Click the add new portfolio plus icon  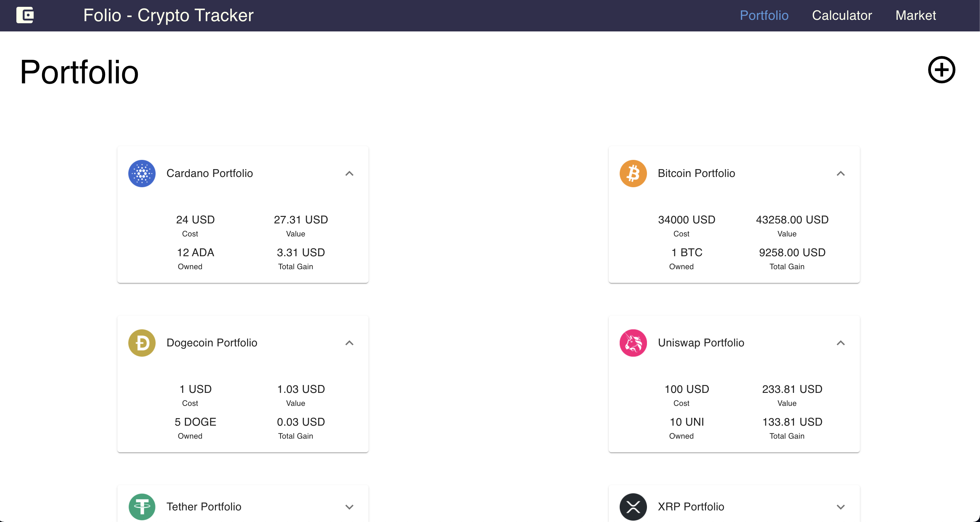[942, 70]
